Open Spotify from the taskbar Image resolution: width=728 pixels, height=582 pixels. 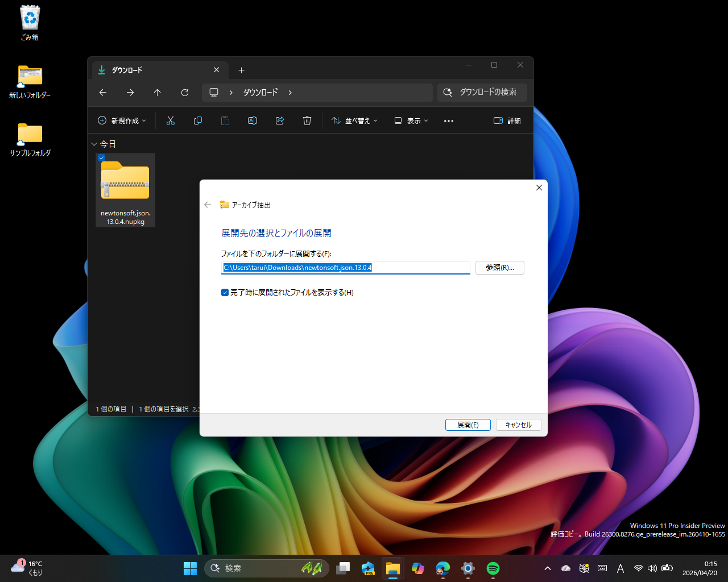pos(493,568)
